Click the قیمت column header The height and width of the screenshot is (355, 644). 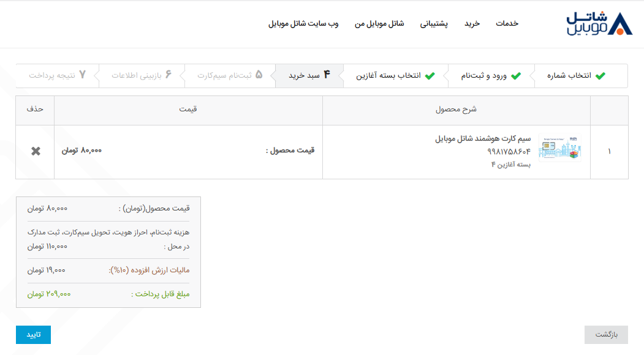(188, 109)
